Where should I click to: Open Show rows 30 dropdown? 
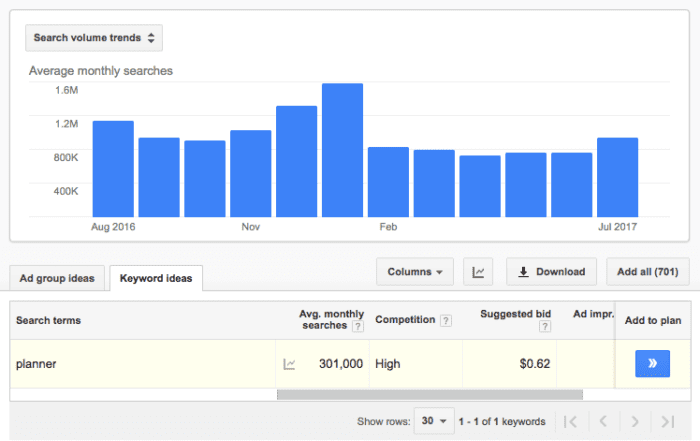coord(434,421)
